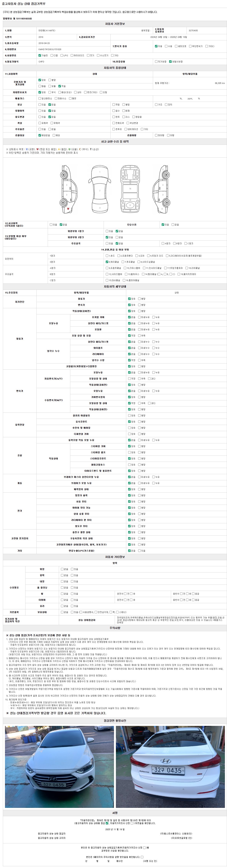The width and height of the screenshot is (227, 868).
Task: Open the front-view photo of the white Avante
Action: [x=59, y=767]
